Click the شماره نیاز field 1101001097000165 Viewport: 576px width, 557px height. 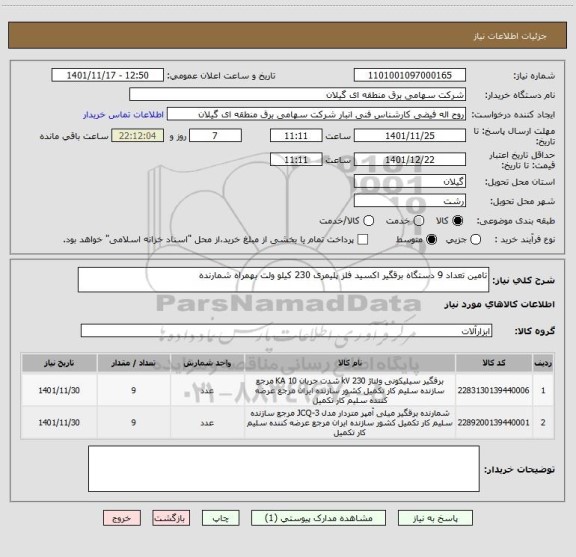(410, 75)
